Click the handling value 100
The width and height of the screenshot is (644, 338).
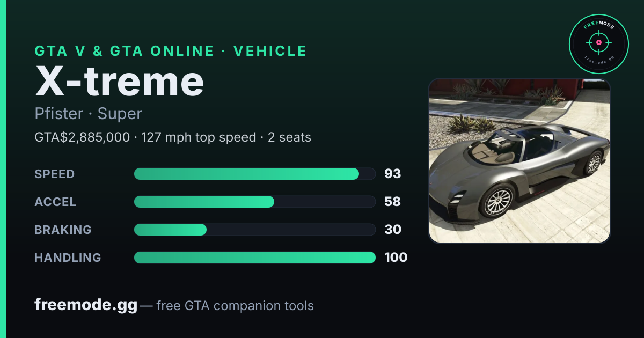[x=396, y=258]
